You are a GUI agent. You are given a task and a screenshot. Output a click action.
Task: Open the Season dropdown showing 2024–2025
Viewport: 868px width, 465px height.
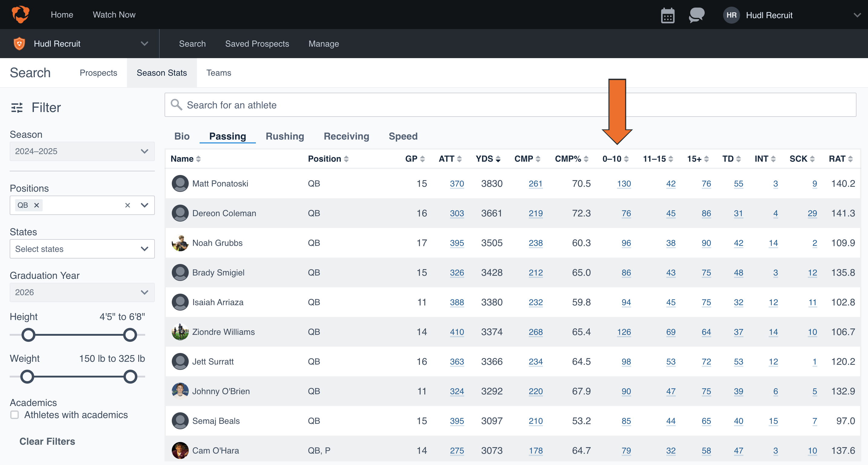pyautogui.click(x=82, y=151)
